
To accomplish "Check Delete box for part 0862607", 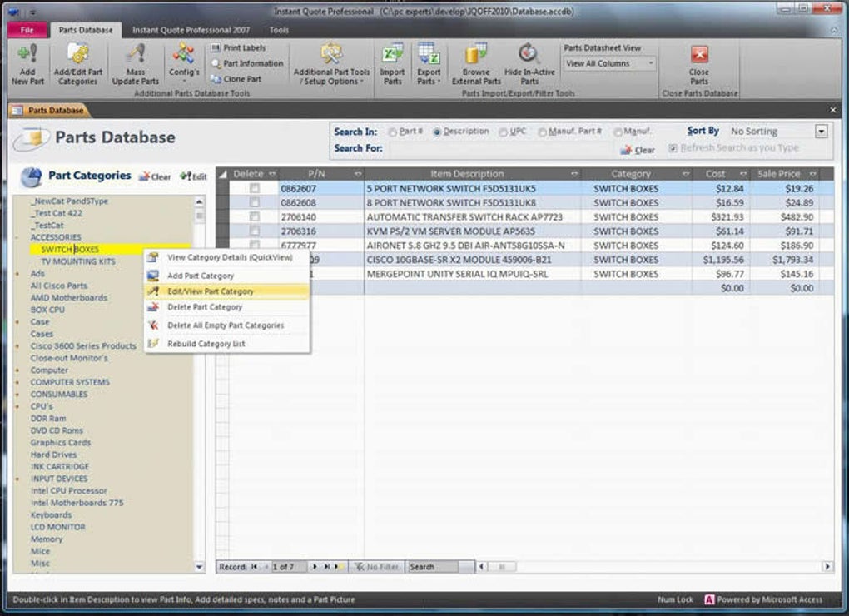I will coord(255,188).
